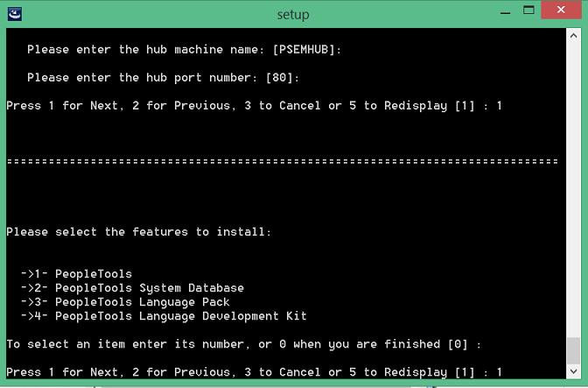Click the empty scrollbar track above thumb
Image resolution: width=588 pixels, height=388 pixels.
pos(573,189)
